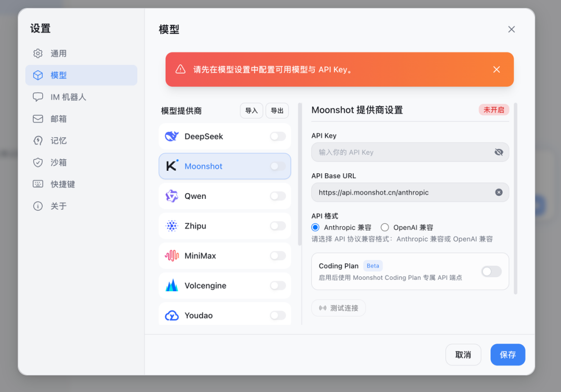Click the cube icon beside 模型
This screenshot has width=561, height=392.
[x=38, y=75]
